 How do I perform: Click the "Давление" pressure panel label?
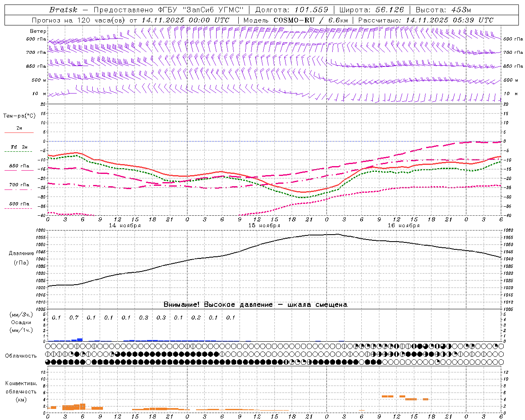[21, 253]
